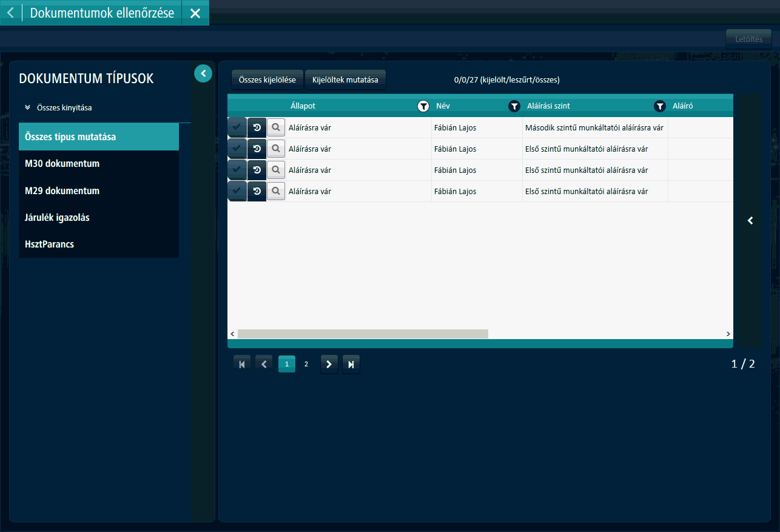The height and width of the screenshot is (532, 780).
Task: Open the HsztParancs document type
Action: (99, 244)
